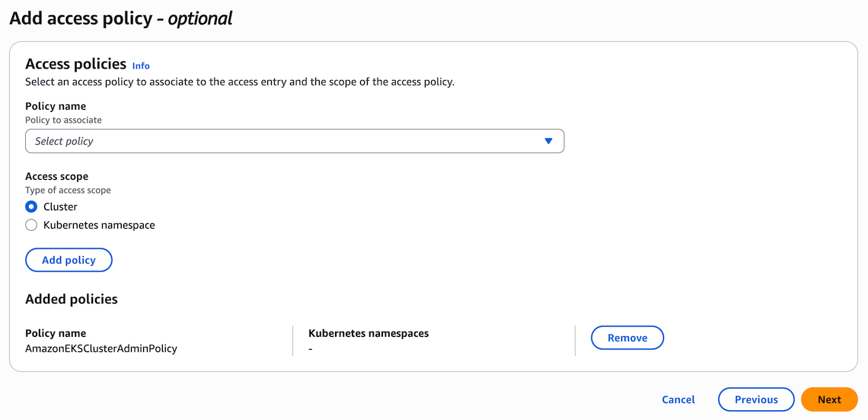Click the "Access scope" section label
The image size is (868, 420).
(x=56, y=176)
